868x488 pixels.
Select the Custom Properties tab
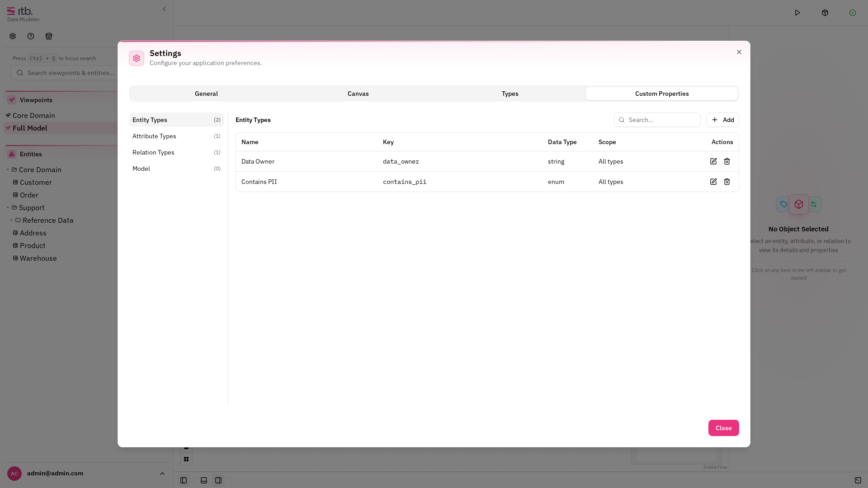tap(662, 94)
